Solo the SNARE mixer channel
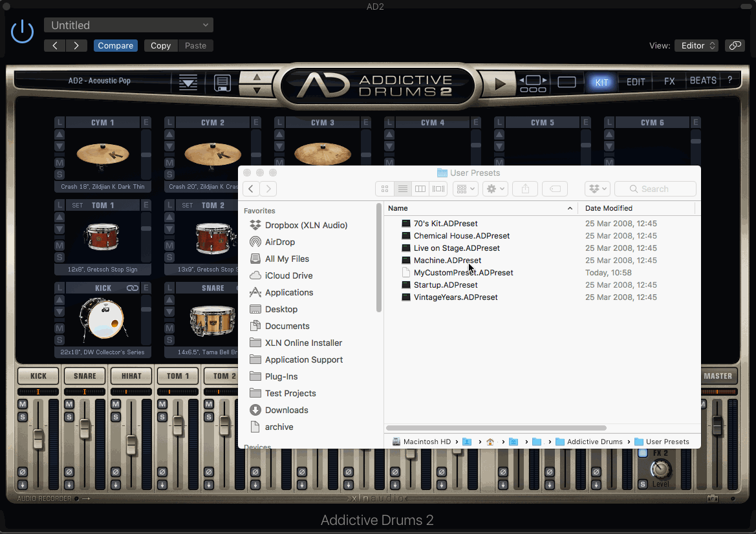 tap(69, 417)
